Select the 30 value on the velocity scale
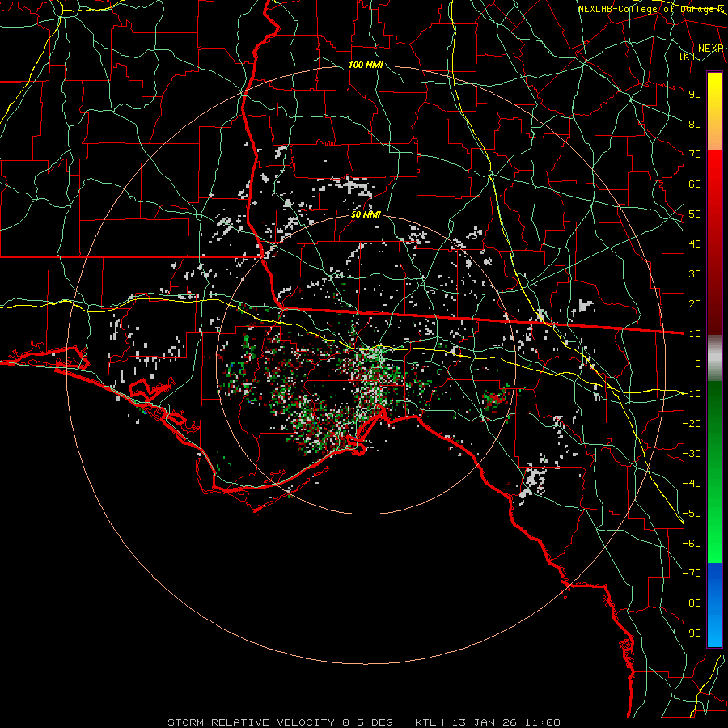Screen dimensions: 728x728 point(695,274)
